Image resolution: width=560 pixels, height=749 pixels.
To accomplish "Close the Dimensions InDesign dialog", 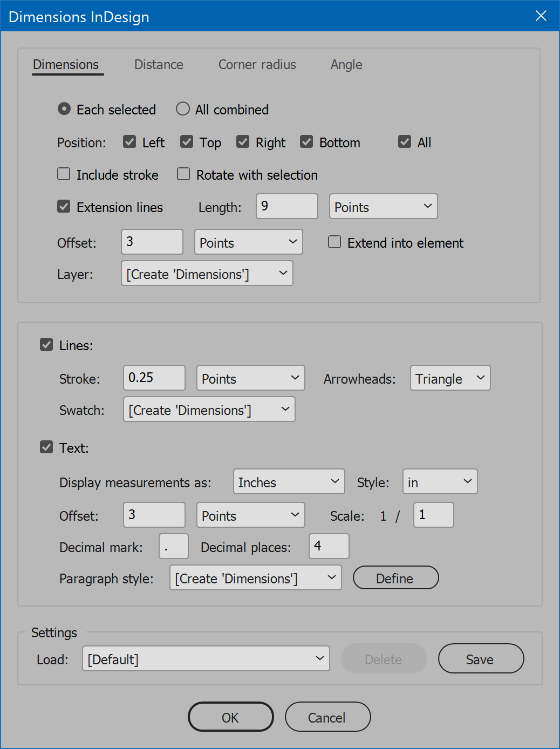I will coord(541,16).
